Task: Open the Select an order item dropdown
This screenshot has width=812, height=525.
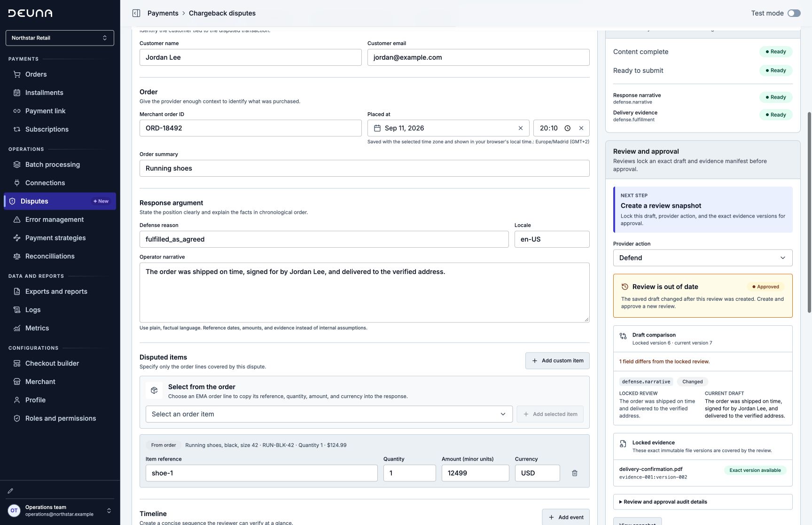Action: pos(329,414)
